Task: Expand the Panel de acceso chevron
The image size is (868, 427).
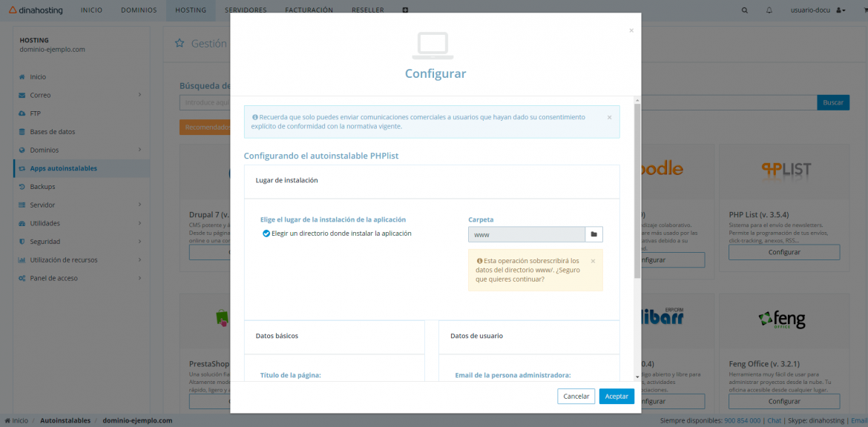Action: (x=139, y=277)
